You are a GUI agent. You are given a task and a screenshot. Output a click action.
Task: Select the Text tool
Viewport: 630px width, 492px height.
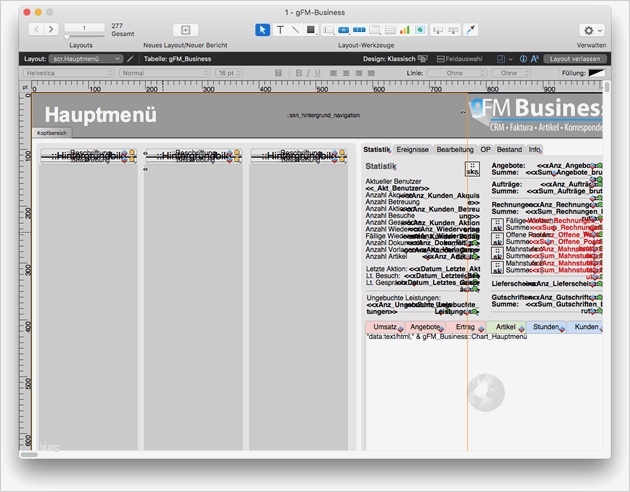pyautogui.click(x=280, y=30)
